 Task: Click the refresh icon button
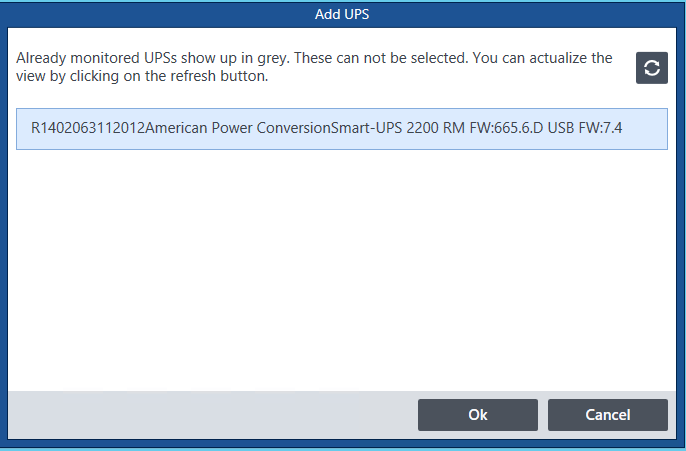tap(651, 68)
